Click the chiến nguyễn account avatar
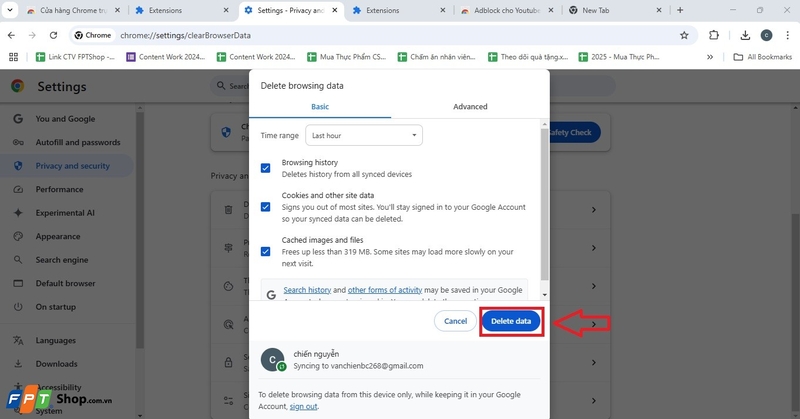The height and width of the screenshot is (419, 800). click(x=272, y=359)
